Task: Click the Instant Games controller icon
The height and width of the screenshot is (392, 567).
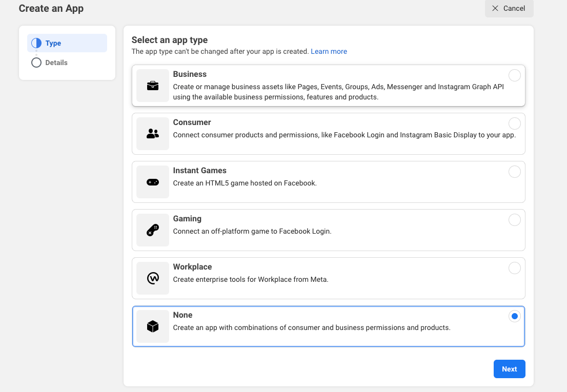Action: [x=153, y=182]
